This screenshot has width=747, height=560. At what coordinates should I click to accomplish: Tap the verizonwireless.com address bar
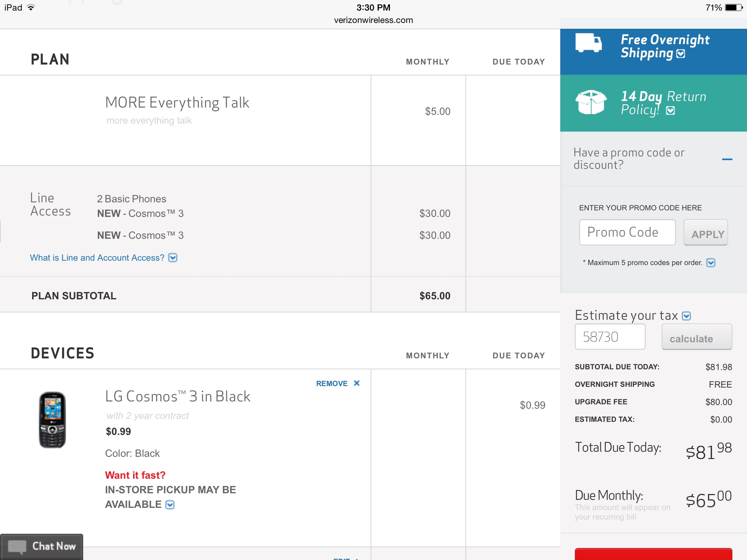(373, 20)
